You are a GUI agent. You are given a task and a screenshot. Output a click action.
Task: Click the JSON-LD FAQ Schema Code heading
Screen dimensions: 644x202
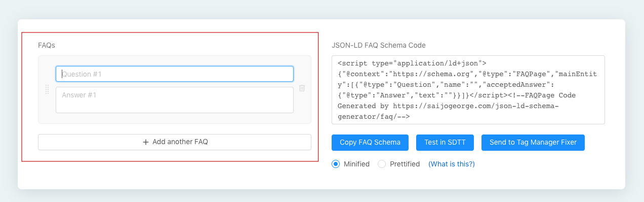[379, 45]
